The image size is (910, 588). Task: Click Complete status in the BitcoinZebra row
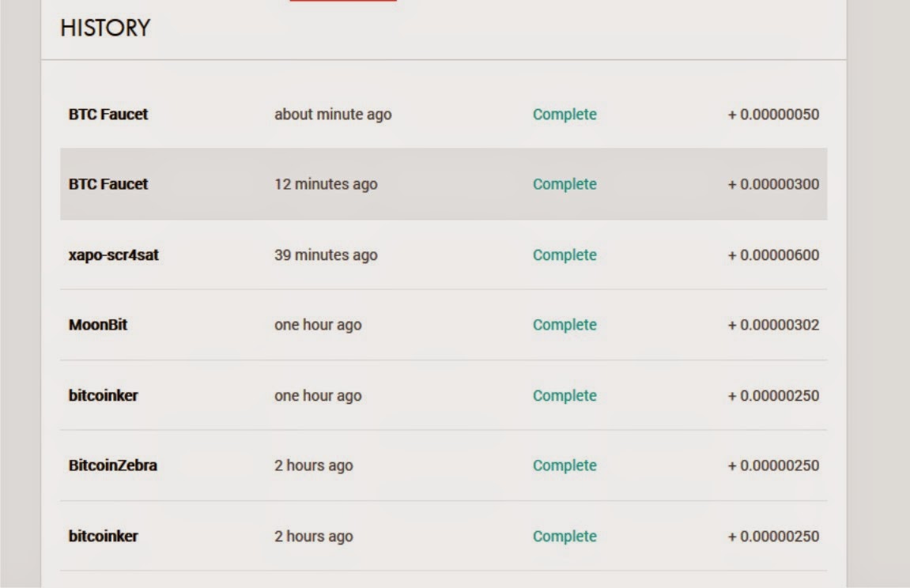pyautogui.click(x=565, y=465)
